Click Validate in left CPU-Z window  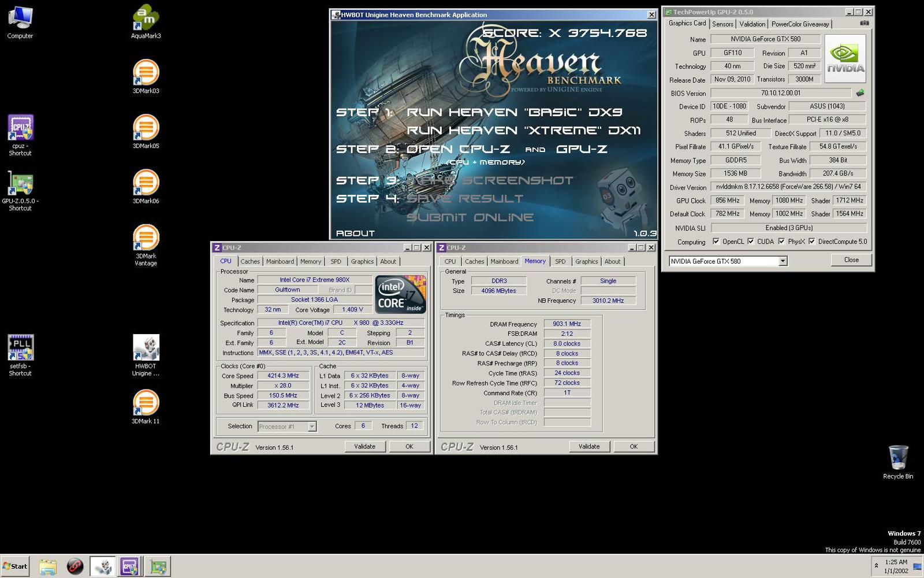(365, 446)
